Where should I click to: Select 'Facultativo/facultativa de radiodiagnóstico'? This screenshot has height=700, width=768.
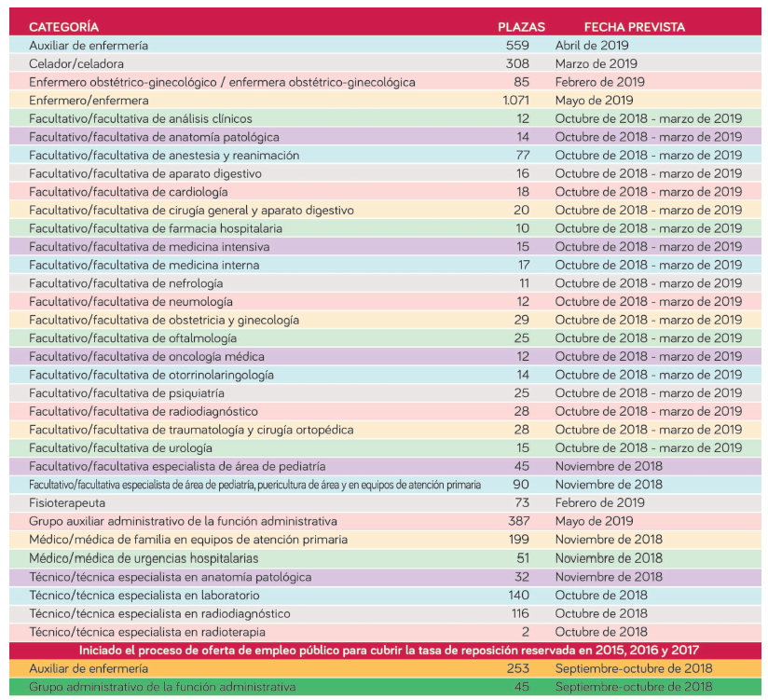click(144, 411)
